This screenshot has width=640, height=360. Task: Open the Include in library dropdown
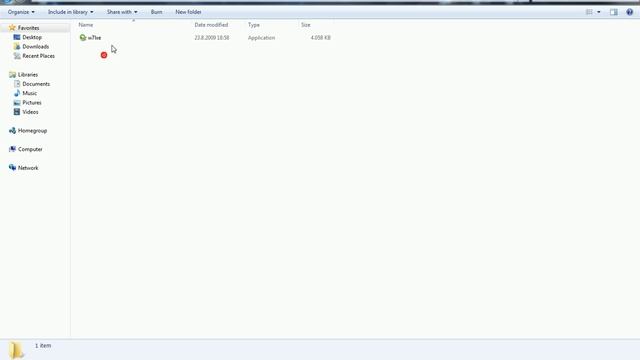[x=71, y=12]
